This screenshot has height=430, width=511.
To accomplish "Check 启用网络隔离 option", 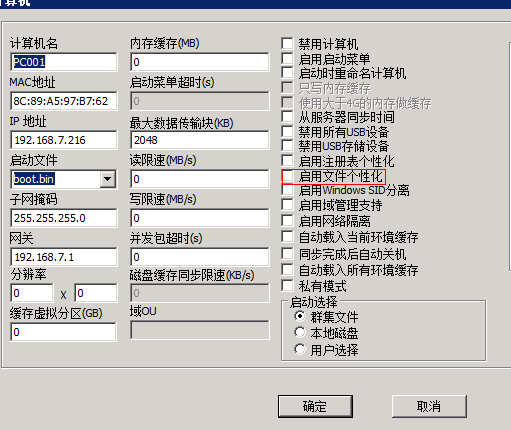I will tap(287, 220).
